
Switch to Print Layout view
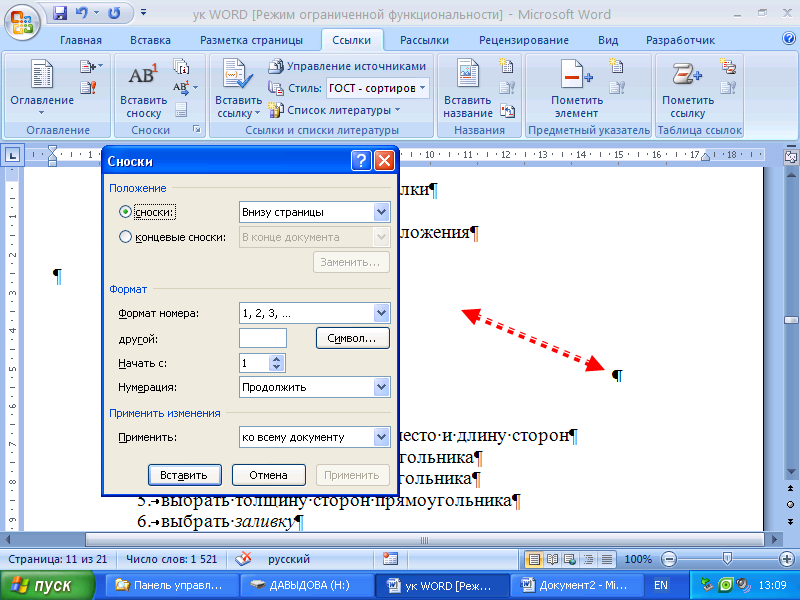click(534, 559)
